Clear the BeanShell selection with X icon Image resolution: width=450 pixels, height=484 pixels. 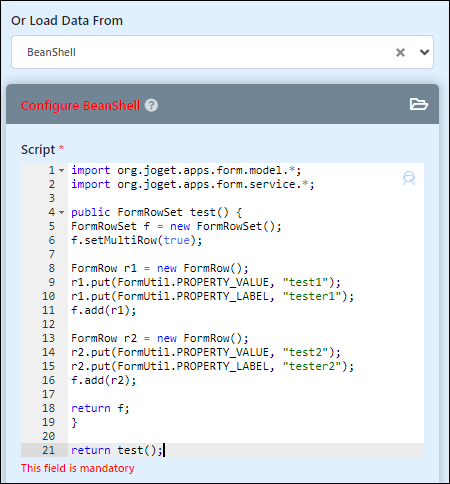(x=400, y=52)
